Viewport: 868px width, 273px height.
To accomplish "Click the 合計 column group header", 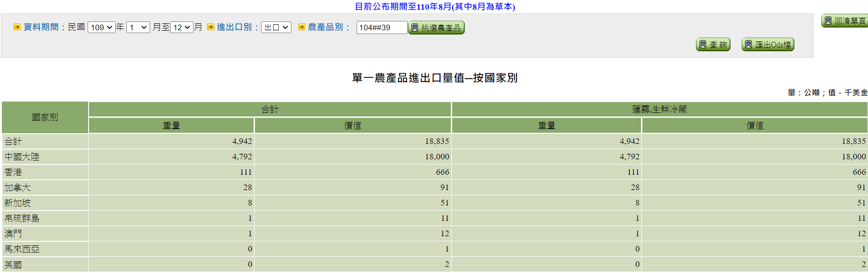I will tap(269, 109).
